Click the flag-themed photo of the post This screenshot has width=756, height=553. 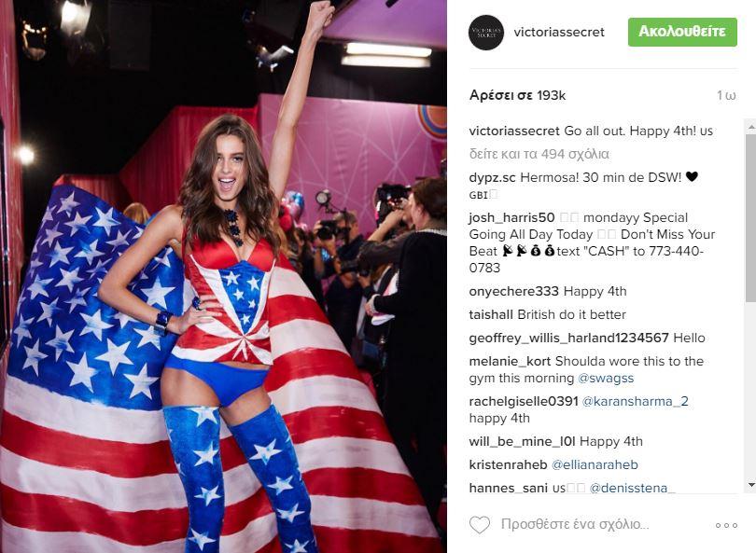[223, 276]
